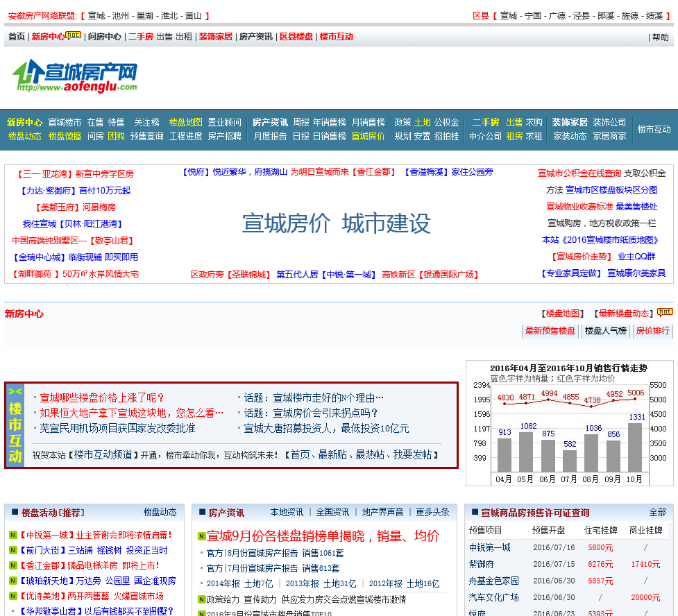The width and height of the screenshot is (678, 616).
Task: Open 宣城市公积金在线查询 link
Action: tap(579, 173)
